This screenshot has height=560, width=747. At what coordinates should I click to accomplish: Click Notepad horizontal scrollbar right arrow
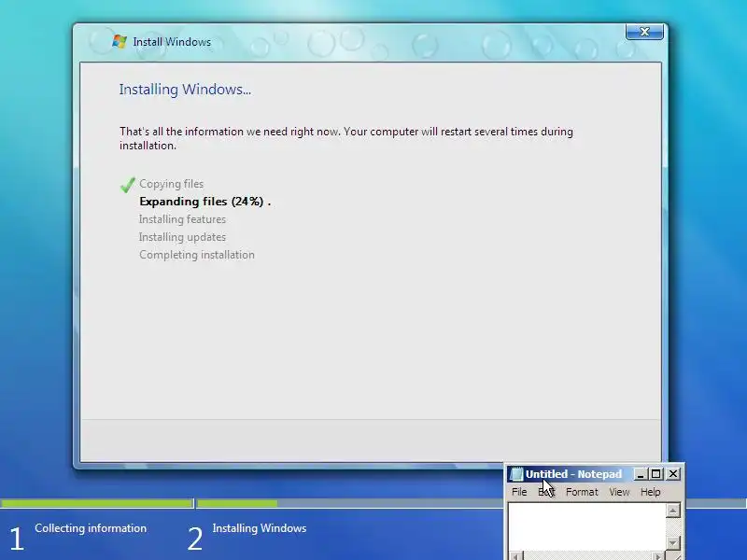click(658, 555)
